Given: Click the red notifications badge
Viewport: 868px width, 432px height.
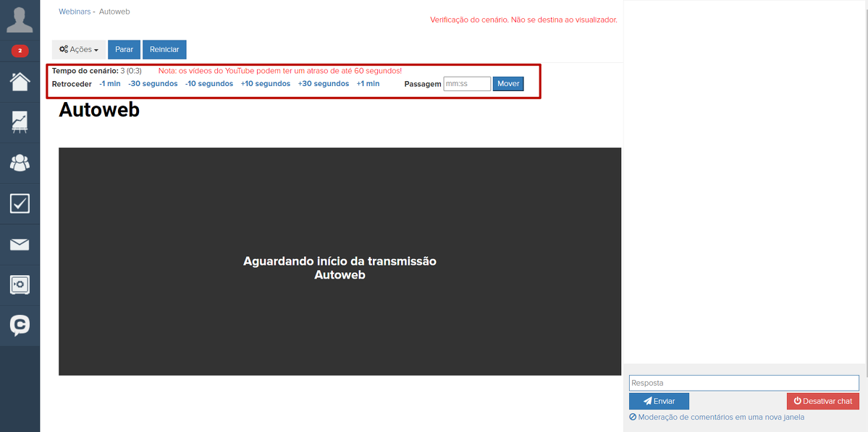Looking at the screenshot, I should [x=20, y=51].
